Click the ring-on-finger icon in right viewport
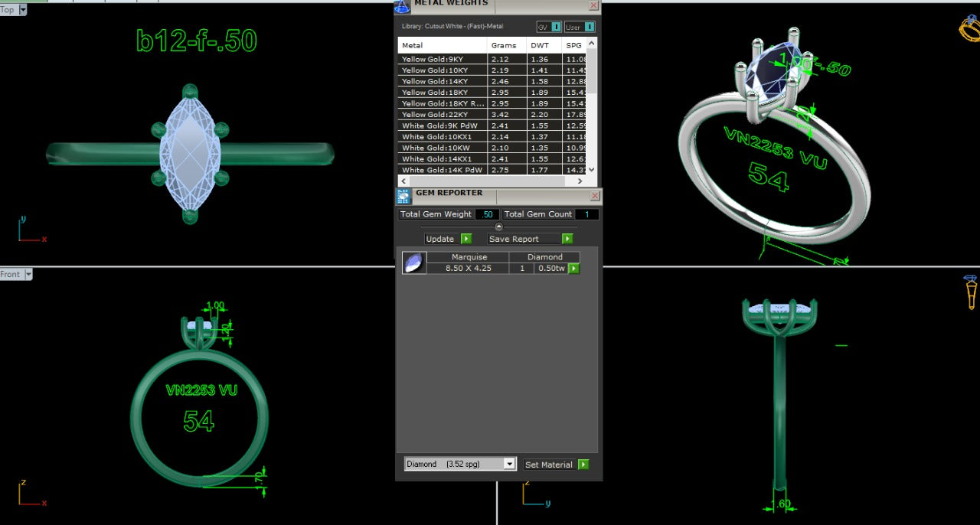Viewport: 980px width, 525px height. (x=970, y=292)
